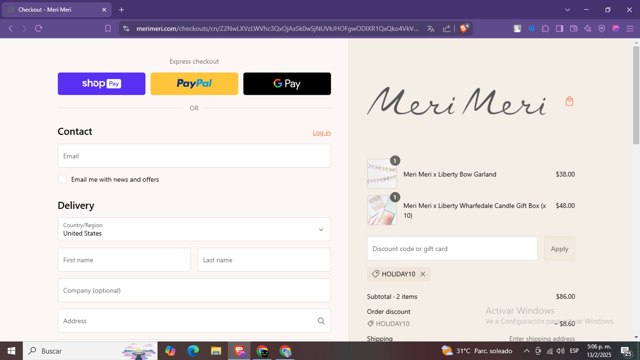Image resolution: width=640 pixels, height=360 pixels.
Task: Focus the Company (optional) field
Action: tap(194, 291)
